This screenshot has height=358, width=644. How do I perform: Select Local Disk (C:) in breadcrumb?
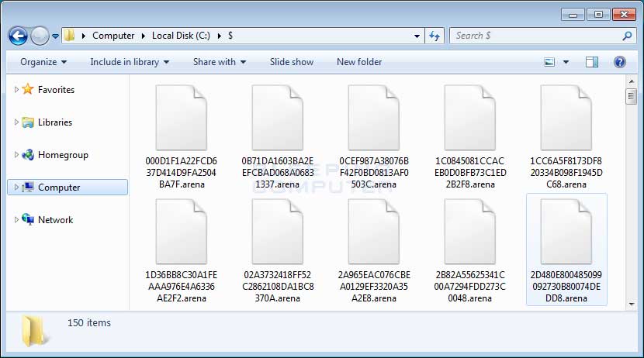coord(181,36)
